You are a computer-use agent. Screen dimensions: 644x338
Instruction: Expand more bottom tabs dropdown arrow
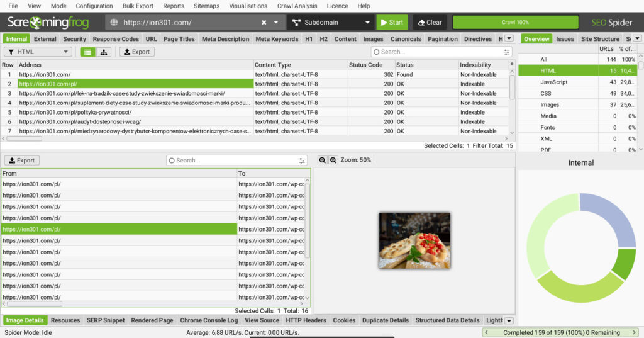tap(509, 320)
